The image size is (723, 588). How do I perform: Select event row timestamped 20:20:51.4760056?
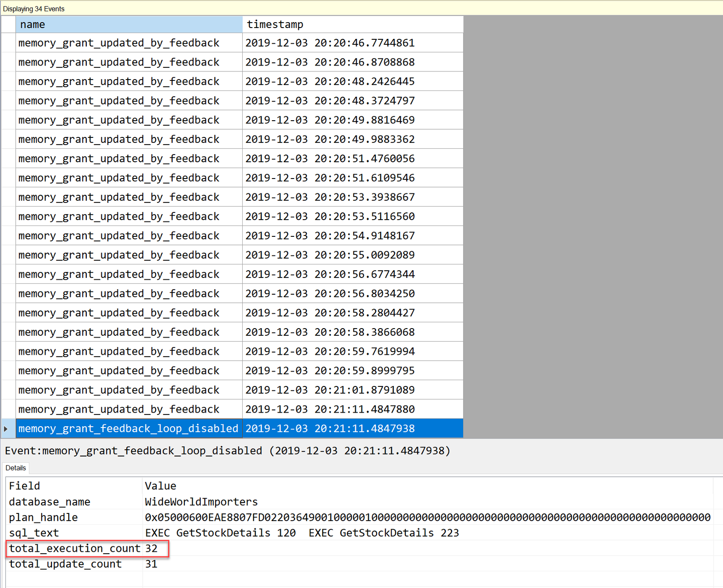[x=232, y=158]
